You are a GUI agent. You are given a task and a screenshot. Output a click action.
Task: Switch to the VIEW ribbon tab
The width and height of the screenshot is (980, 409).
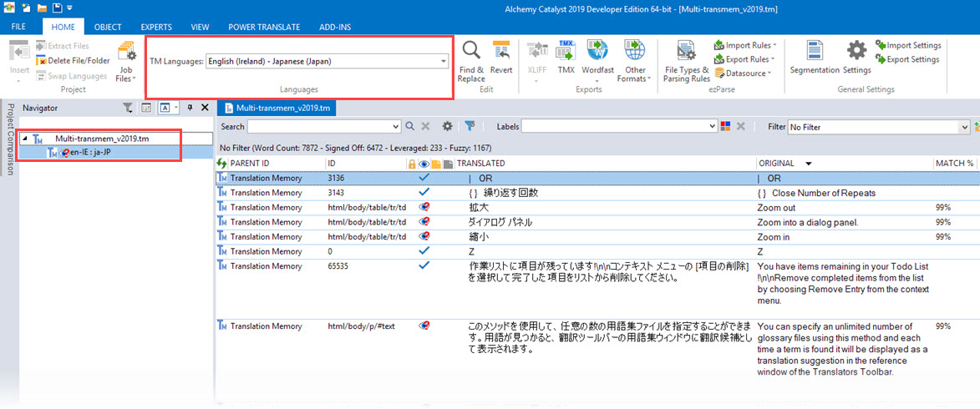tap(200, 27)
